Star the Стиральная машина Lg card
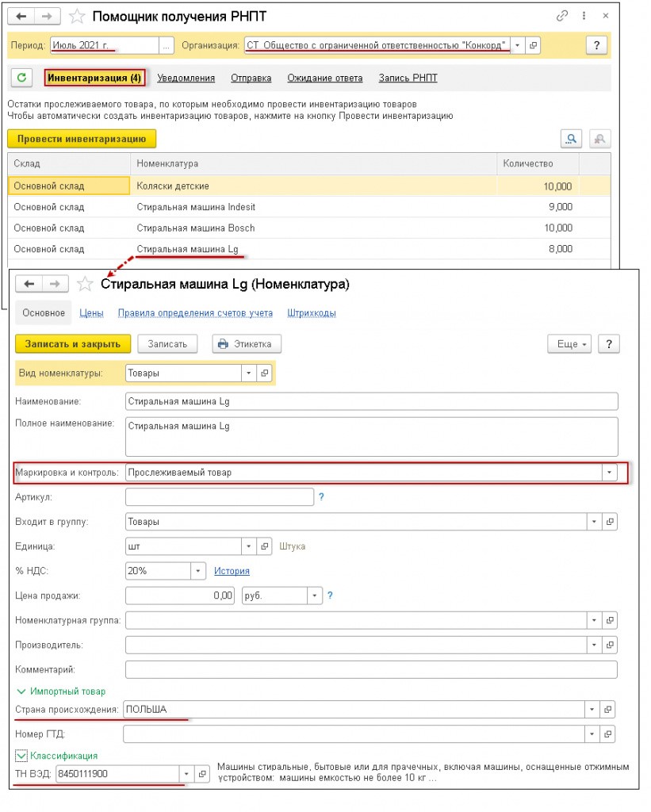The image size is (651, 812). [x=85, y=284]
